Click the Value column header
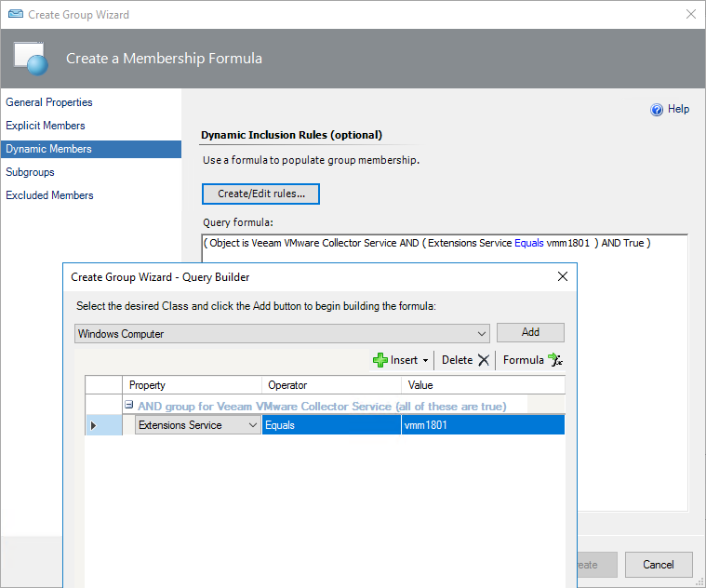 (483, 385)
